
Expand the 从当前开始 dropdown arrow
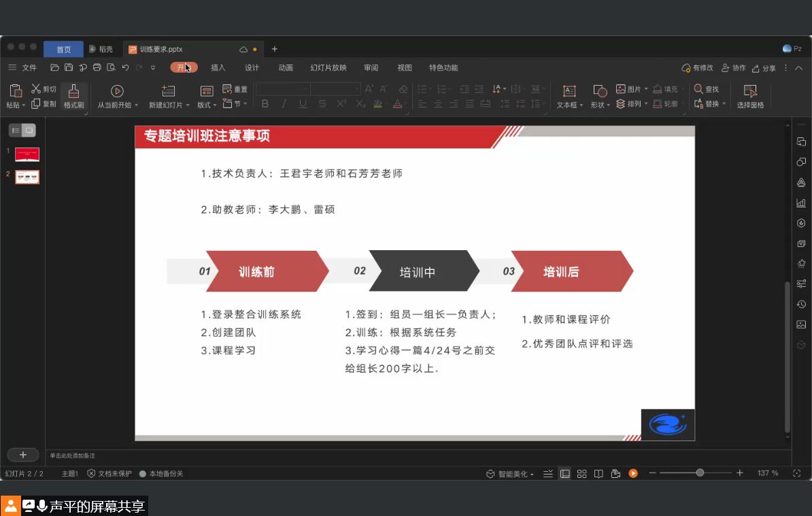pos(136,105)
